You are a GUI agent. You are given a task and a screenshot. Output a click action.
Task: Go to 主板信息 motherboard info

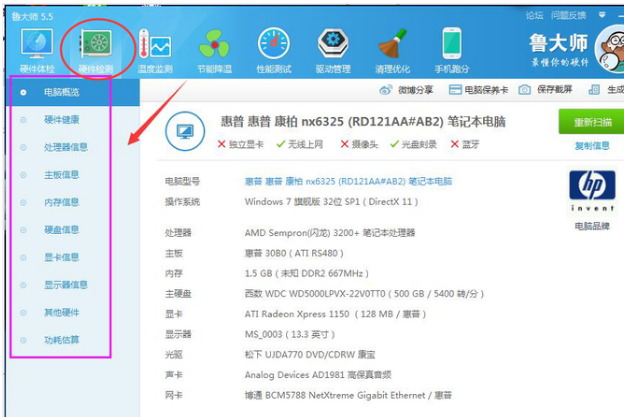pos(62,175)
